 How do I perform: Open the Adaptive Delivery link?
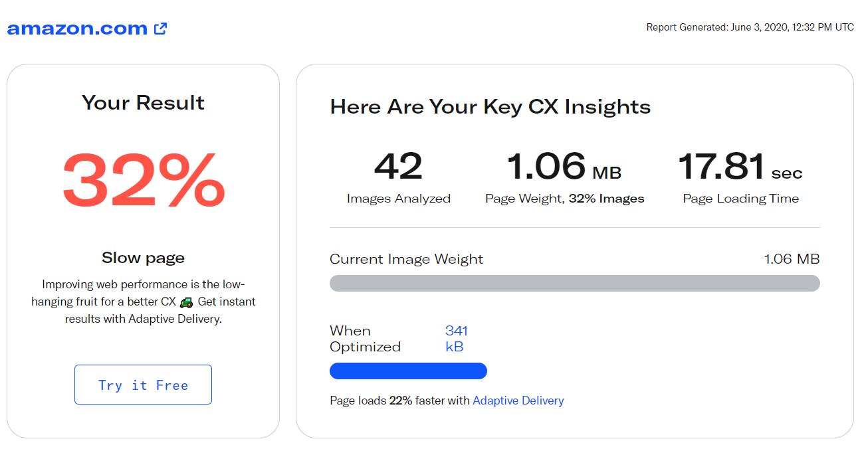click(518, 401)
